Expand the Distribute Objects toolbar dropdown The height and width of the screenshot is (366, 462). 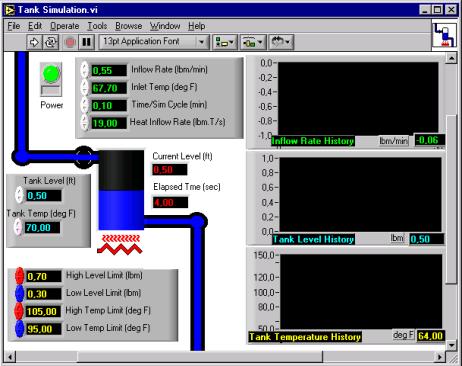(x=253, y=42)
